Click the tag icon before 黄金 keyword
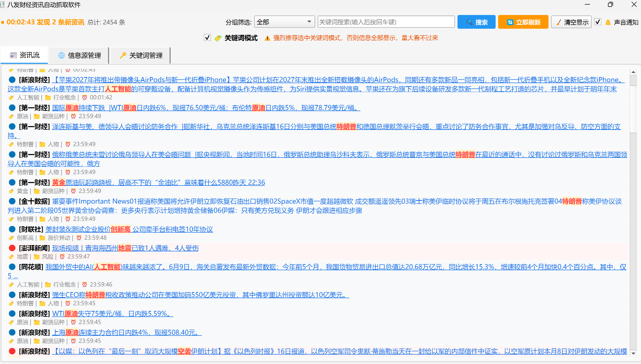Image resolution: width=641 pixels, height=364 pixels. [11, 191]
